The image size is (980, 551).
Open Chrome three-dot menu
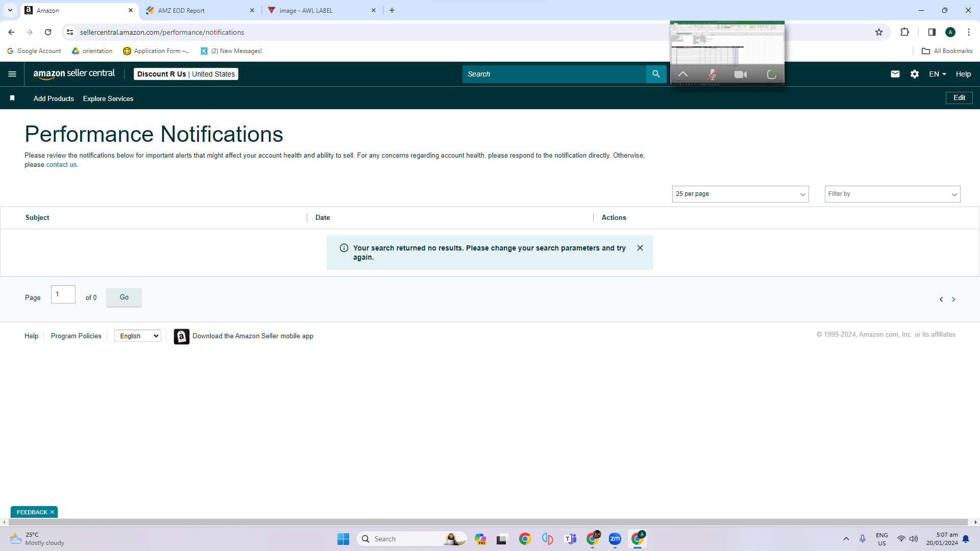(x=969, y=32)
